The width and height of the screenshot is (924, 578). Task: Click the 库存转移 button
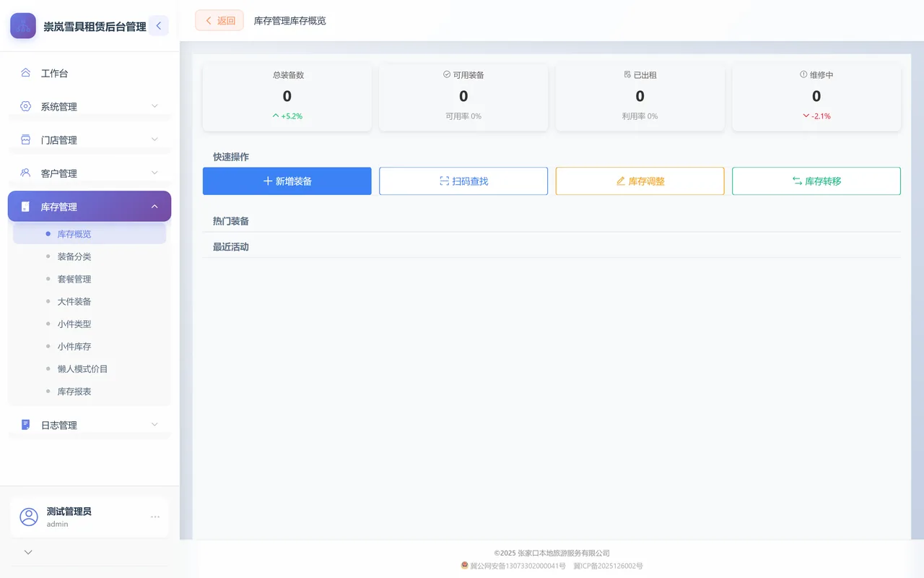tap(816, 181)
